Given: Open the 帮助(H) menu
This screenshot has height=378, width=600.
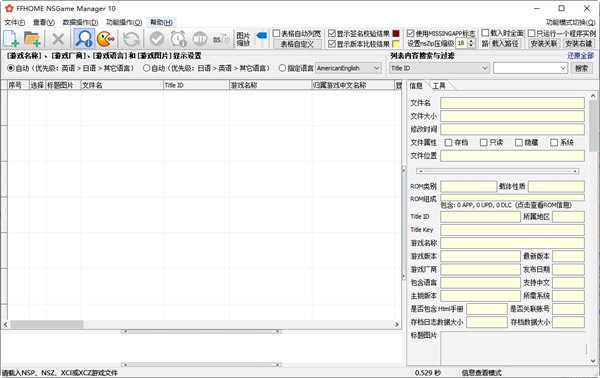Looking at the screenshot, I should (x=161, y=23).
